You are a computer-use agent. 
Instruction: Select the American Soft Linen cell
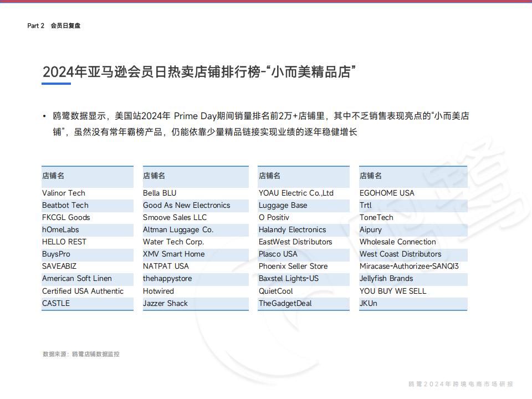pos(88,279)
